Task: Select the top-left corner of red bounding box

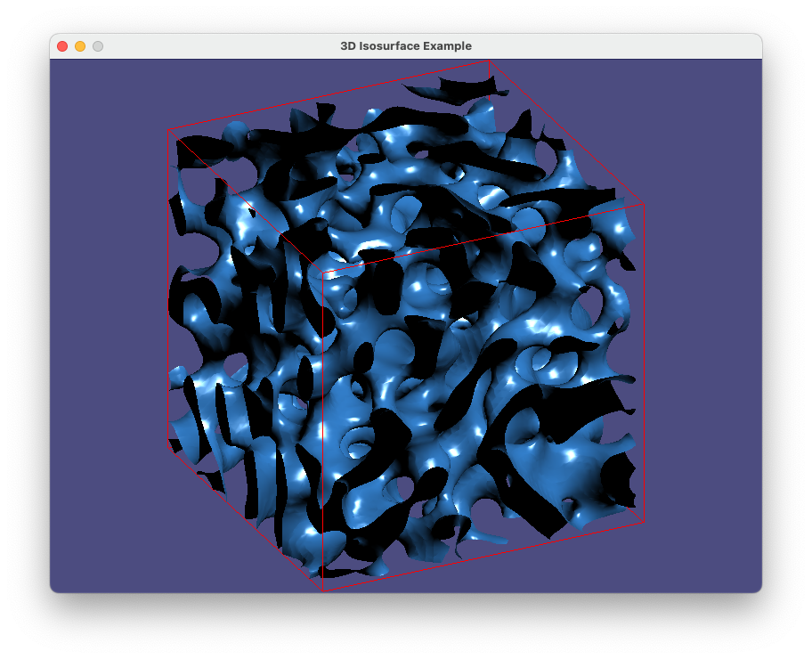Action: pyautogui.click(x=168, y=131)
